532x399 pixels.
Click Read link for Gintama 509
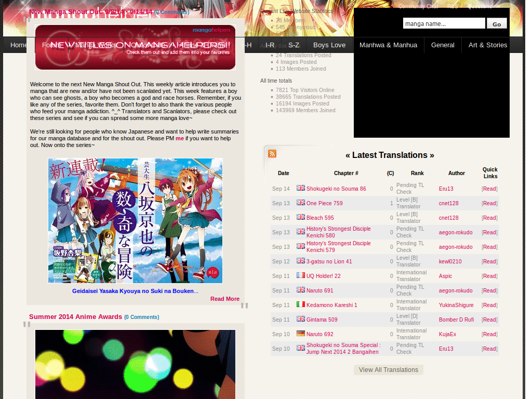tap(489, 320)
